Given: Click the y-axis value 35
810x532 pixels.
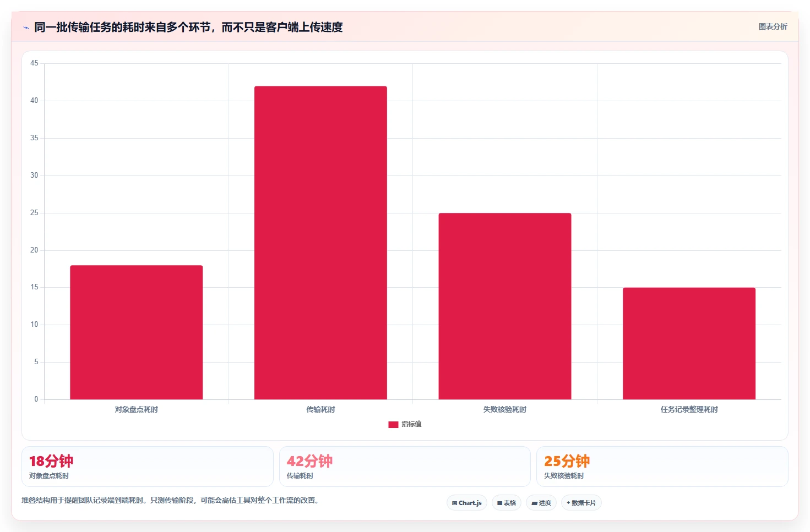Looking at the screenshot, I should click(x=35, y=138).
